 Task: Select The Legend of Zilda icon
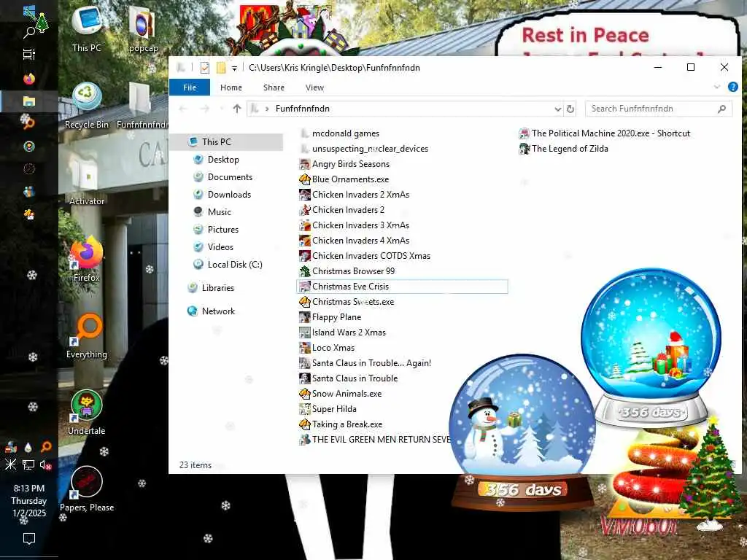[525, 149]
